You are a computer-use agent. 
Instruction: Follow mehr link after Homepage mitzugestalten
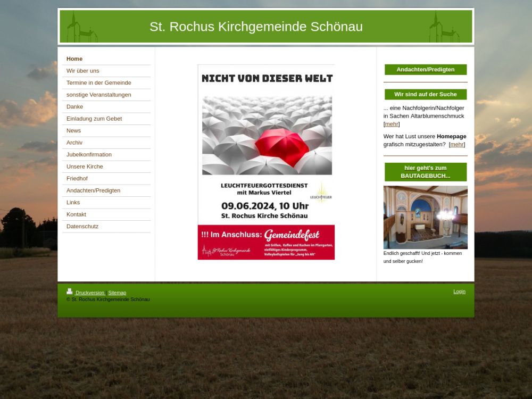click(x=456, y=144)
